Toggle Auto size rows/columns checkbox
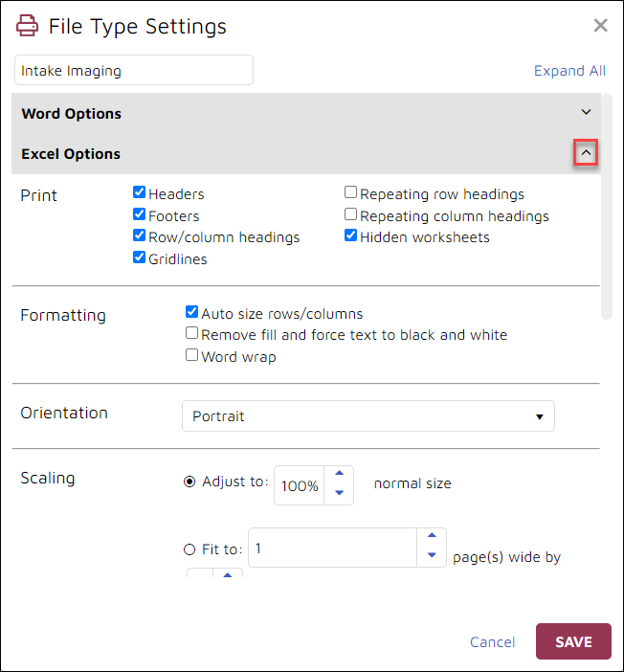Viewport: 624px width, 672px height. pos(191,311)
